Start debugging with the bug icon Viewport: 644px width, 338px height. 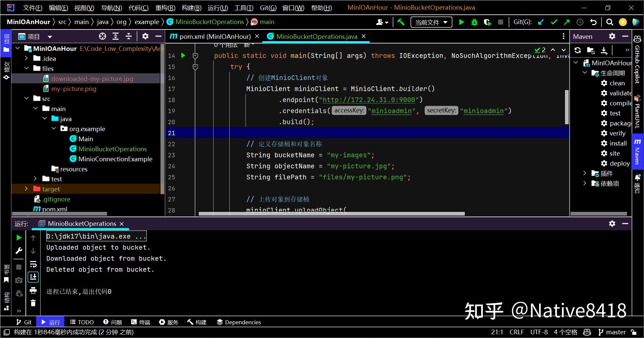(474, 22)
